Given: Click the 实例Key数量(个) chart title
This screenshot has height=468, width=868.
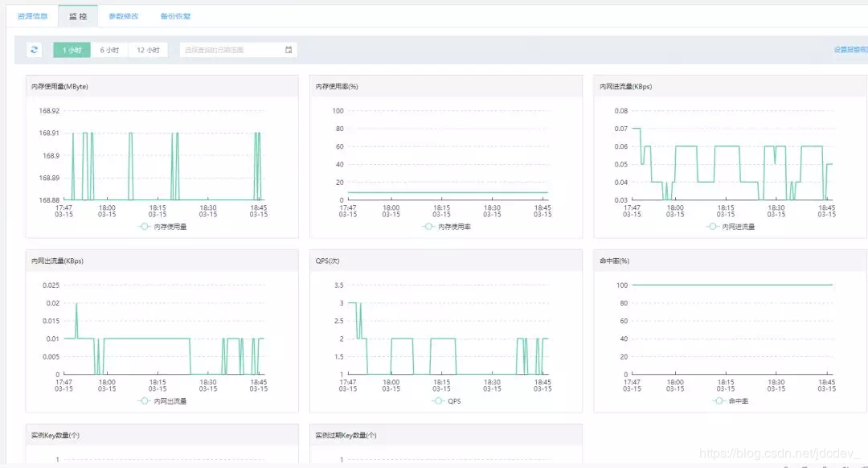Looking at the screenshot, I should click(x=55, y=435).
